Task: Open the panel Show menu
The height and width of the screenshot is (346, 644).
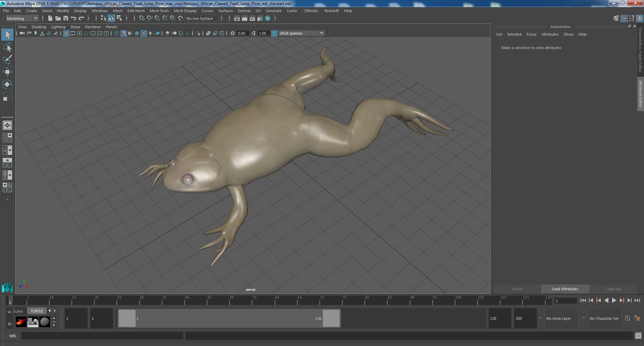Action: pyautogui.click(x=75, y=27)
